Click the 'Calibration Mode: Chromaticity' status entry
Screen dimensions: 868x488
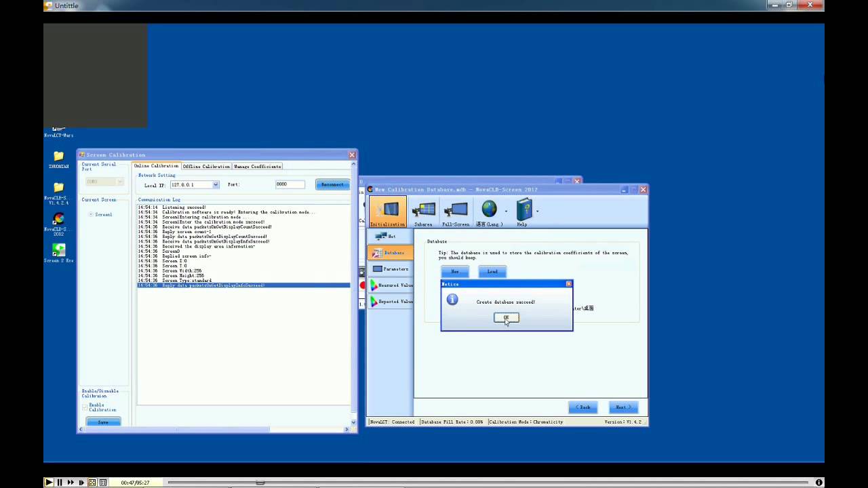[526, 422]
